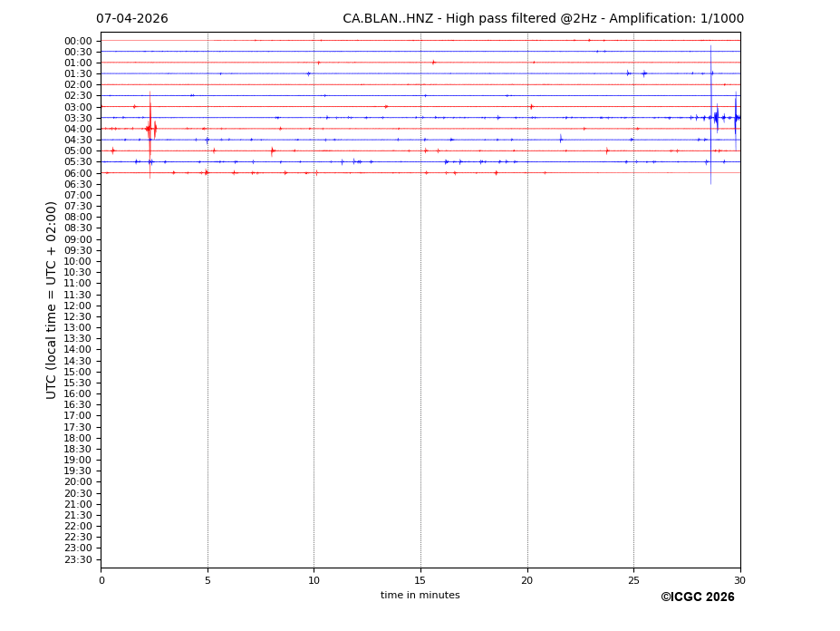This screenshot has width=840, height=631.
Task: Select the x-axis tick labeled 30
Action: (x=739, y=580)
